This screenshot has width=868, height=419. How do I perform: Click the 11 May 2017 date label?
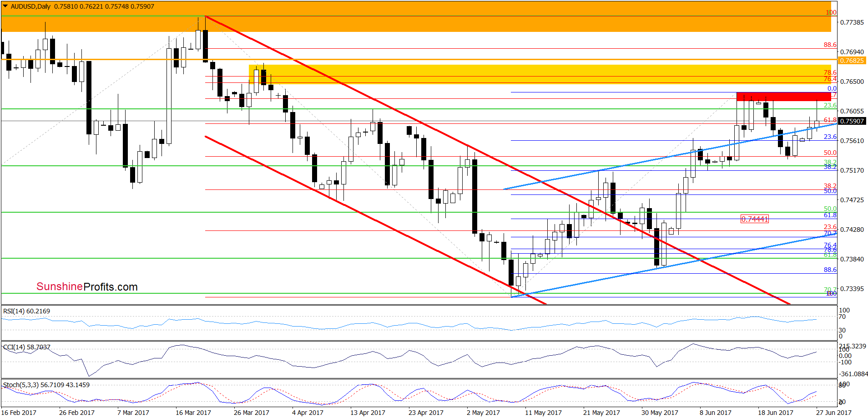click(543, 413)
